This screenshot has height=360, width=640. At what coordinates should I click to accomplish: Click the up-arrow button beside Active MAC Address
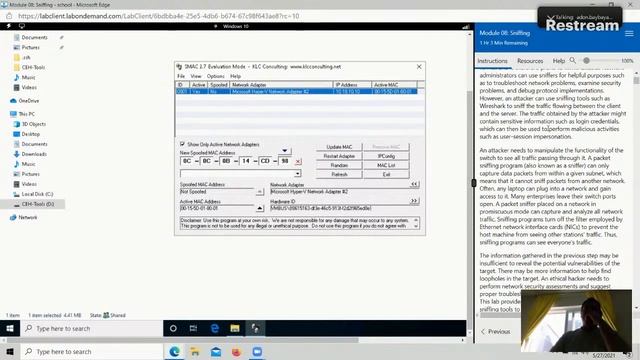click(x=260, y=208)
